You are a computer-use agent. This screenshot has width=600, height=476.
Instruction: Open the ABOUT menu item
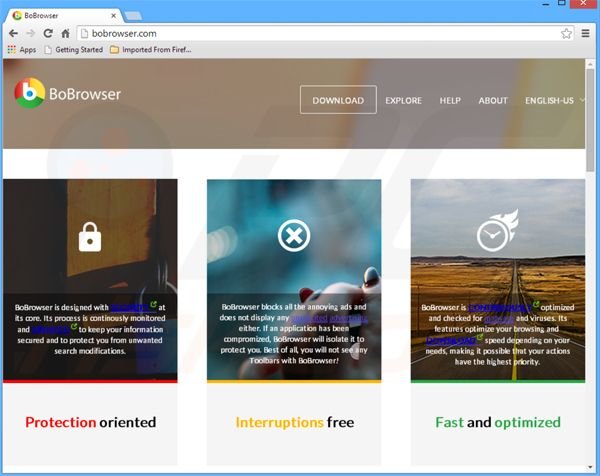493,101
